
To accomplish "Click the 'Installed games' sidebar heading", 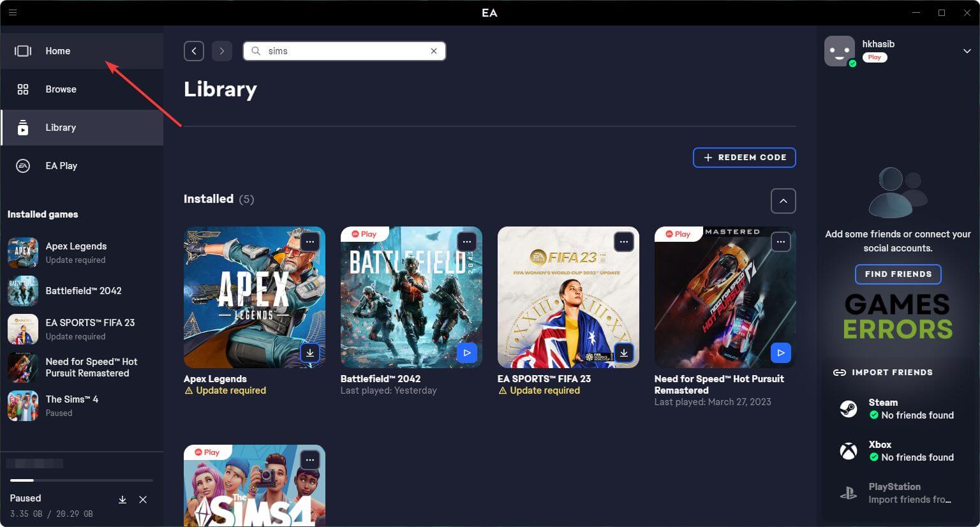I will point(43,214).
